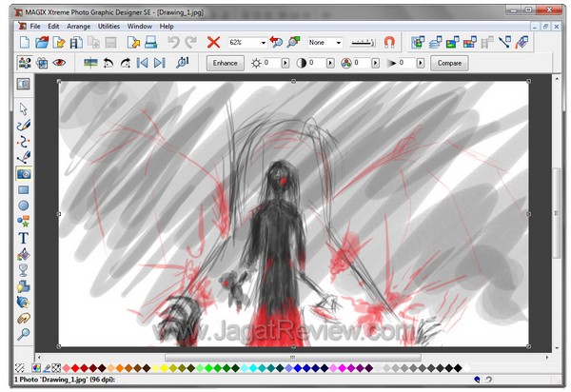Click the Enhance button

pos(225,63)
